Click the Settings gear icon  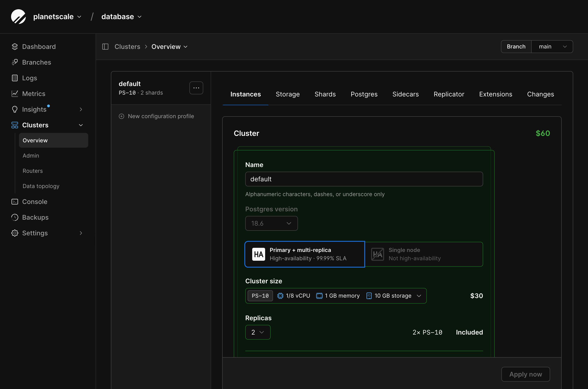[15, 233]
